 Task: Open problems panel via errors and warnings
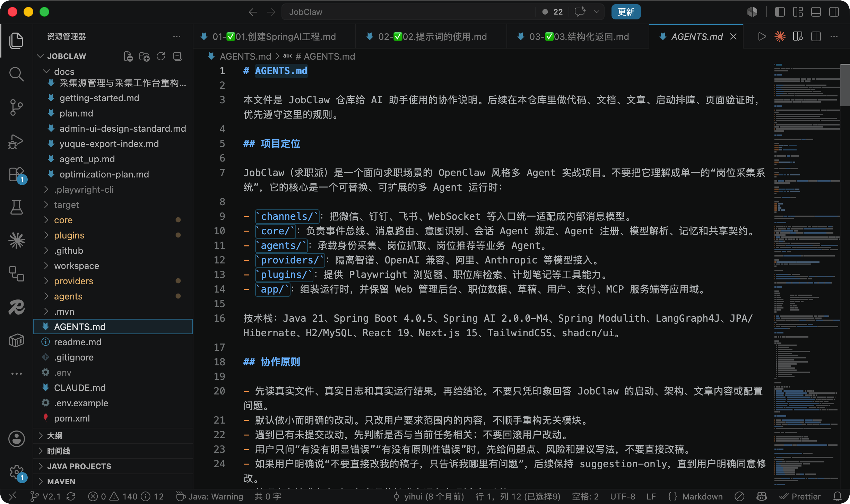click(125, 496)
